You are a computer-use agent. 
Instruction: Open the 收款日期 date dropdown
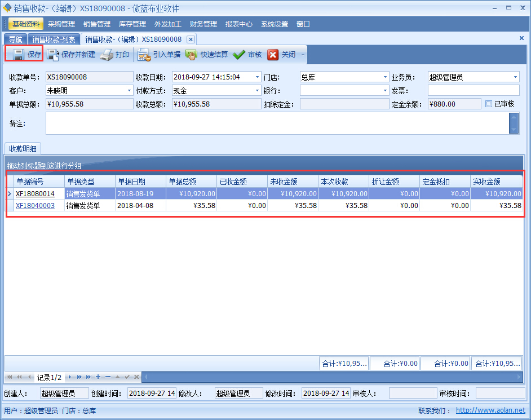(x=258, y=77)
